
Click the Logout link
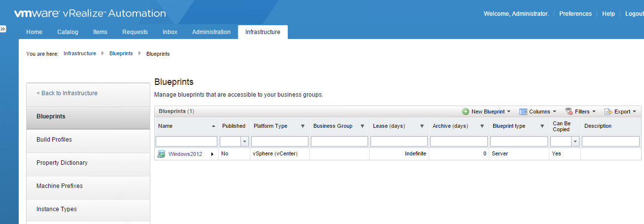click(635, 14)
